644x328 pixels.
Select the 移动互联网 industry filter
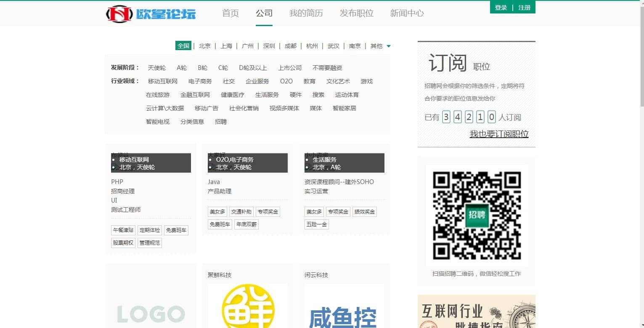pos(162,81)
